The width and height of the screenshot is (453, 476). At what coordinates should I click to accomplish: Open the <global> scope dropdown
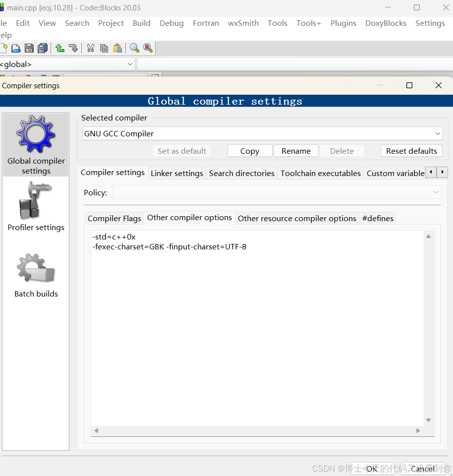[x=67, y=64]
